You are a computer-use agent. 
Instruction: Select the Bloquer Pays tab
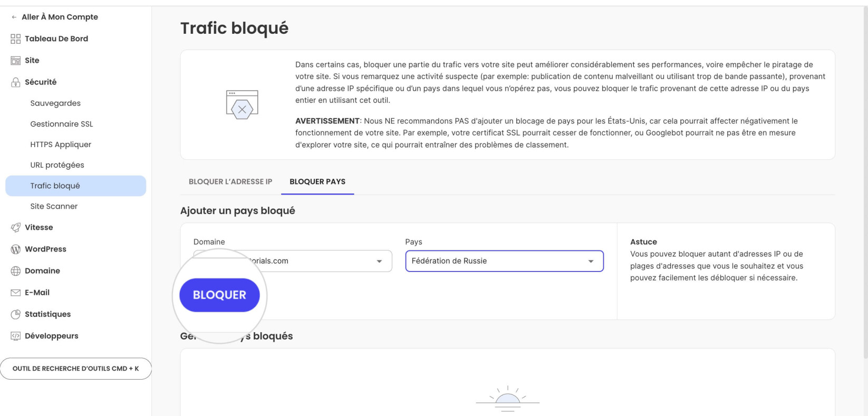pos(317,181)
